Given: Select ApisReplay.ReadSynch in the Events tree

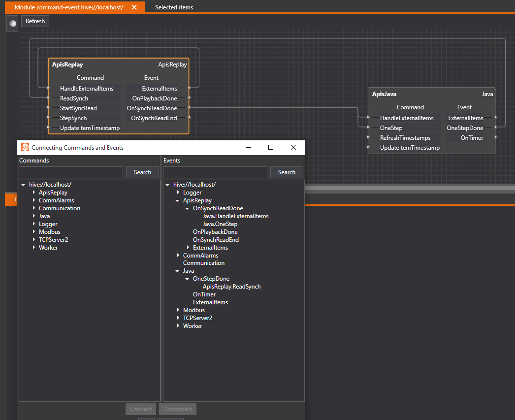Looking at the screenshot, I should point(231,287).
